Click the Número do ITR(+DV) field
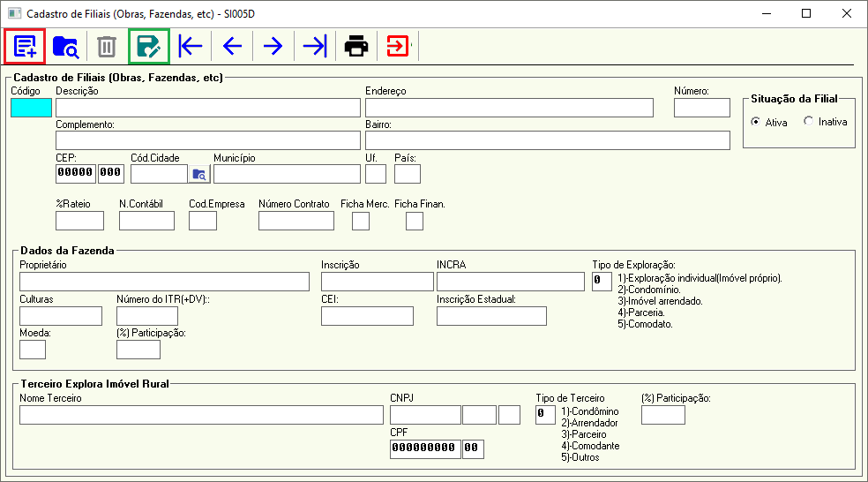868x482 pixels. [147, 316]
